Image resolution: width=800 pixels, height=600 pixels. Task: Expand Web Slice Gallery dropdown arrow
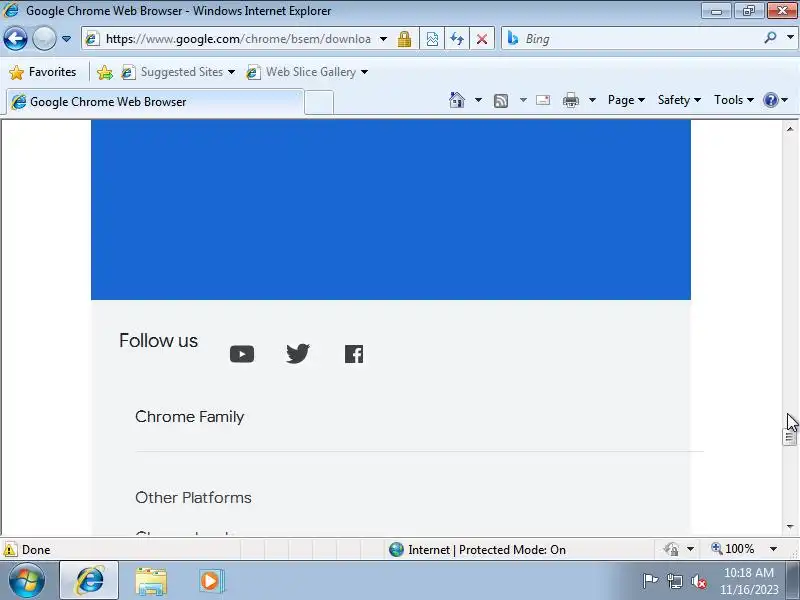pyautogui.click(x=364, y=72)
